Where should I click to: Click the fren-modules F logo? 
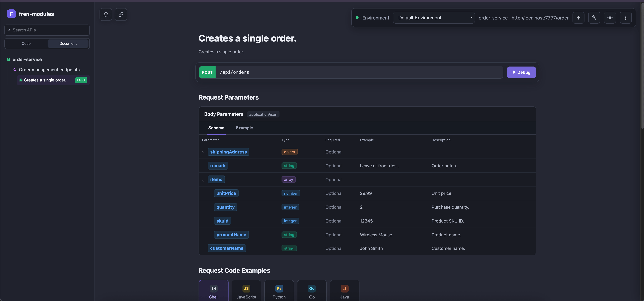[11, 14]
